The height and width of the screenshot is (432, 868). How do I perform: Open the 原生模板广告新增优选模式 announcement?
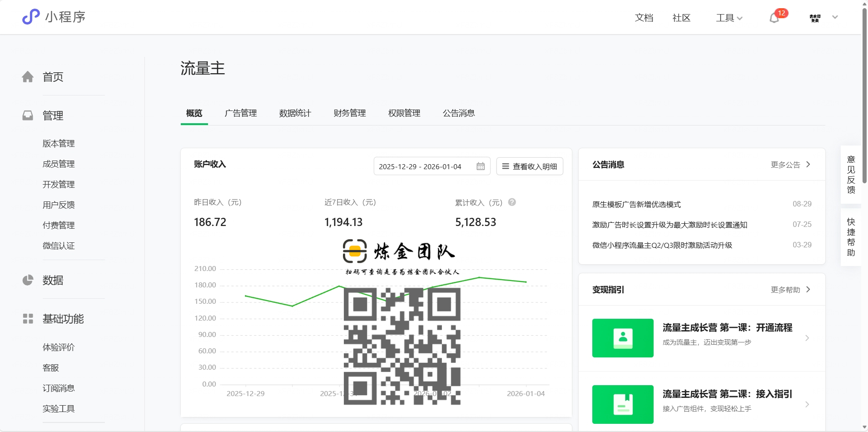click(636, 205)
